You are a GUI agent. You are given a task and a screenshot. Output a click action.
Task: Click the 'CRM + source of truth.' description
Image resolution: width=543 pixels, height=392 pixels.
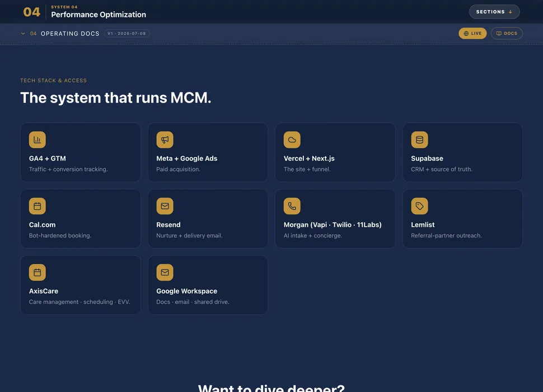point(442,169)
